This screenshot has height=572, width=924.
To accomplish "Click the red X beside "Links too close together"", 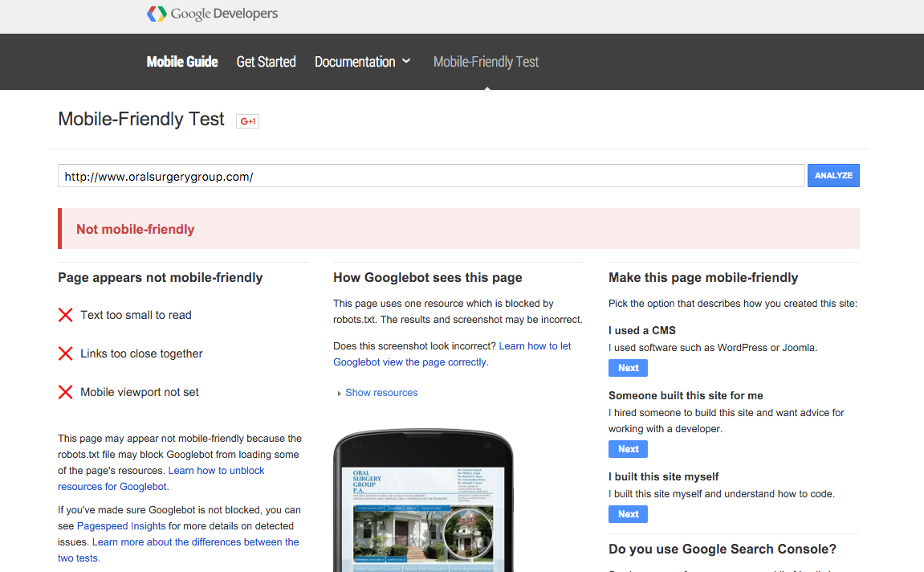I will tap(65, 353).
